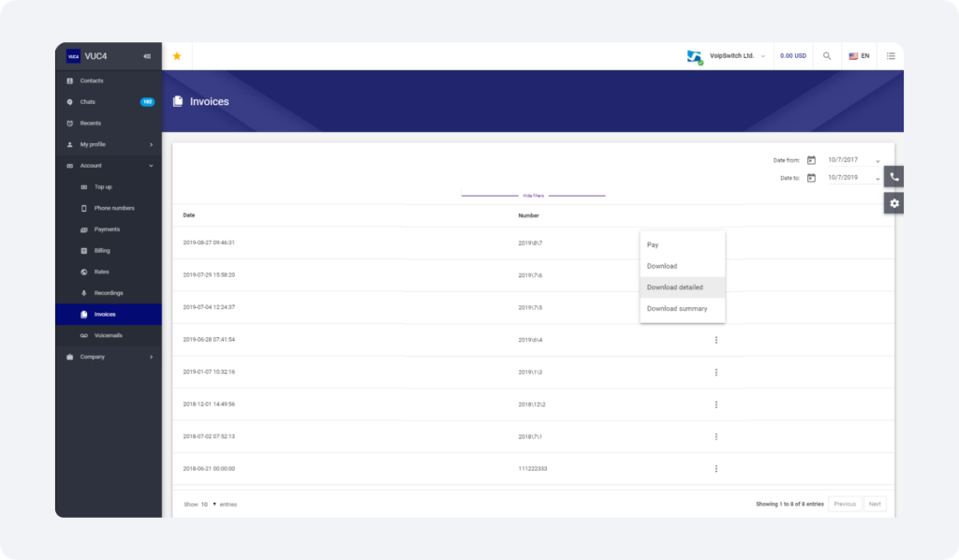This screenshot has width=959, height=560.
Task: Click the yellow favorites star icon
Action: tap(177, 56)
